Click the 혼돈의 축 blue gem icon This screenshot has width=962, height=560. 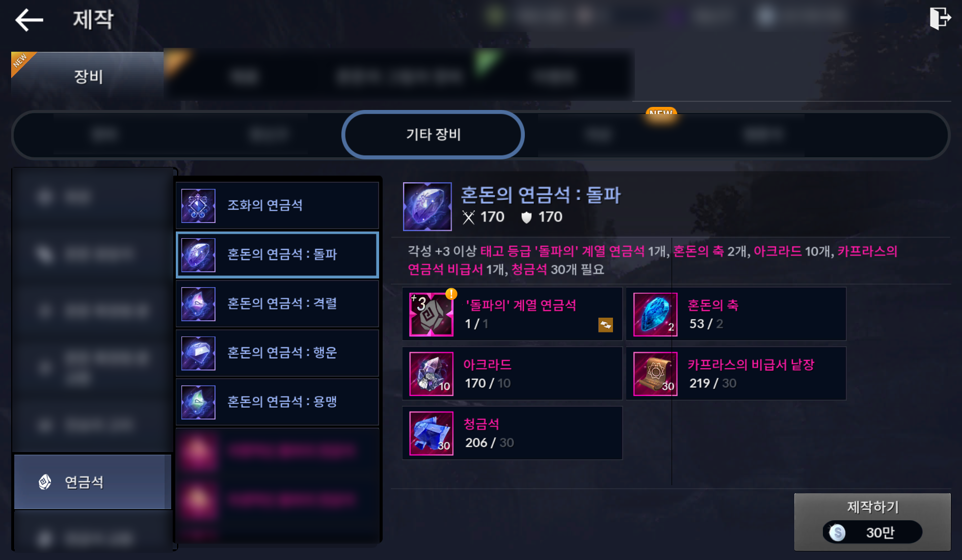[655, 314]
